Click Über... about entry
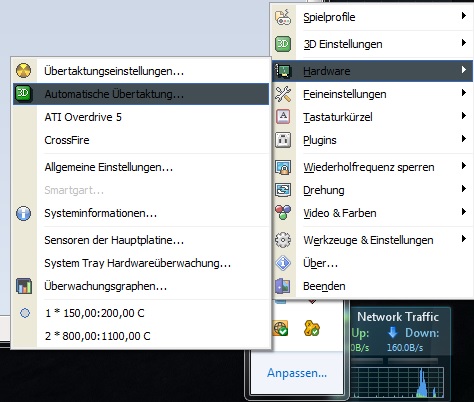Screen dimensions: 474x402 point(372,263)
